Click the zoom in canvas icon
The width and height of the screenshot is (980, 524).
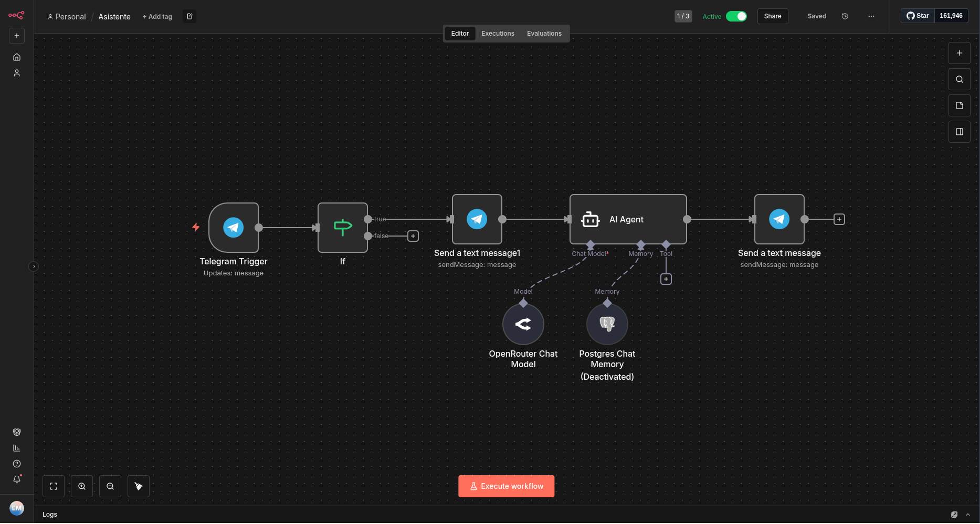click(82, 486)
